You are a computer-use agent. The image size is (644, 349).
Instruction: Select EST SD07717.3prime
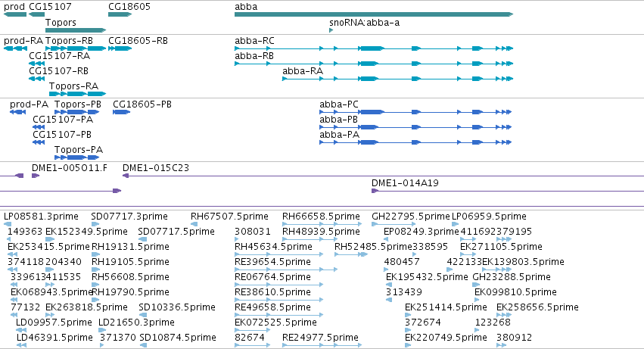click(129, 217)
